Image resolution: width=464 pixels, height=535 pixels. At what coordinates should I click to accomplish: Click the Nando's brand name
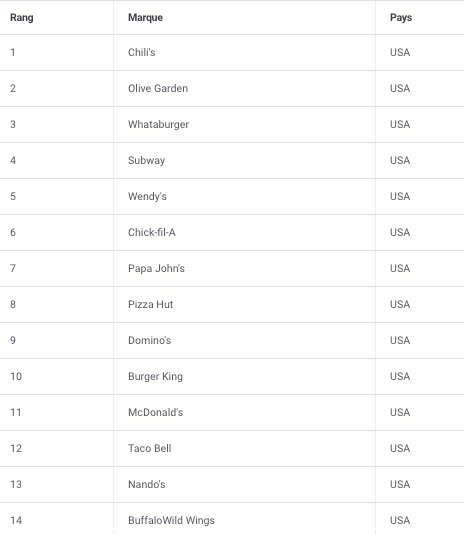click(146, 484)
